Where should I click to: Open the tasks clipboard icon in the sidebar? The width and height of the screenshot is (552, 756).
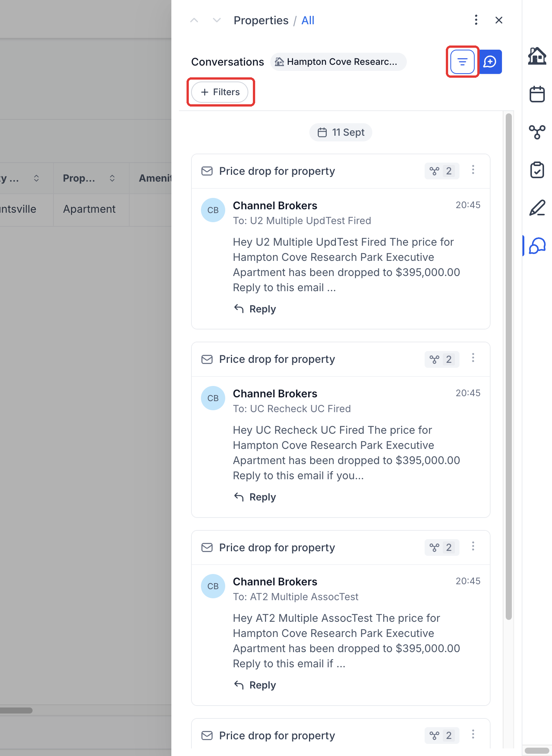(537, 170)
